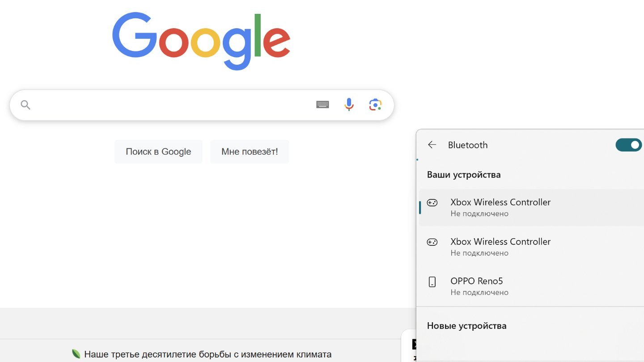Click the phone icon beside OPPO Reno5
This screenshot has width=644, height=362.
point(432,282)
